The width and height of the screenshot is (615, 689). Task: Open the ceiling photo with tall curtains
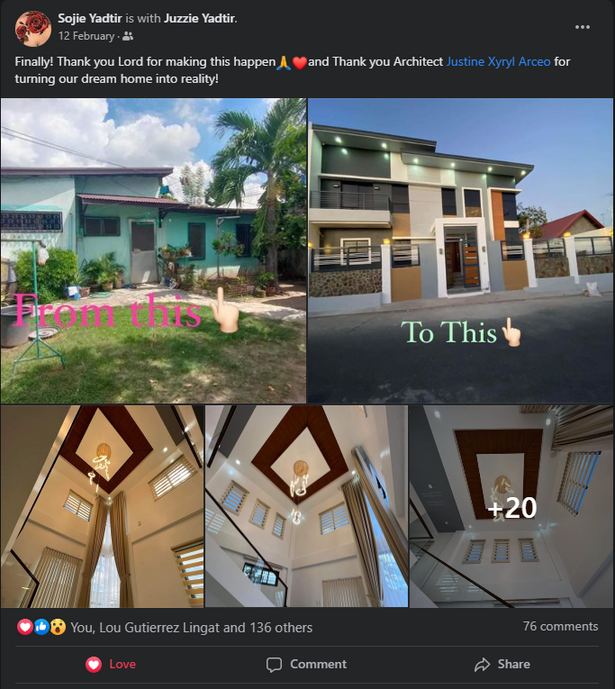click(102, 506)
